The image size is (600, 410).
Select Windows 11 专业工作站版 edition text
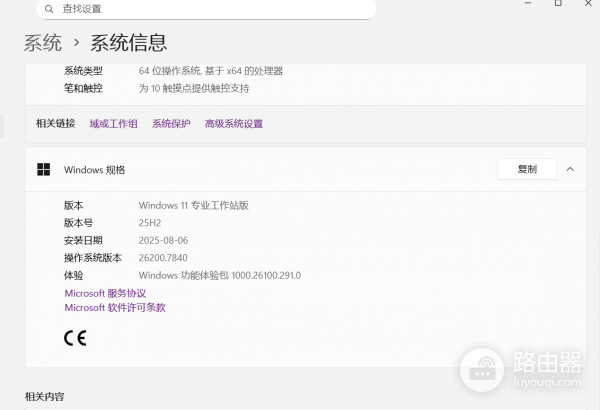tap(194, 206)
